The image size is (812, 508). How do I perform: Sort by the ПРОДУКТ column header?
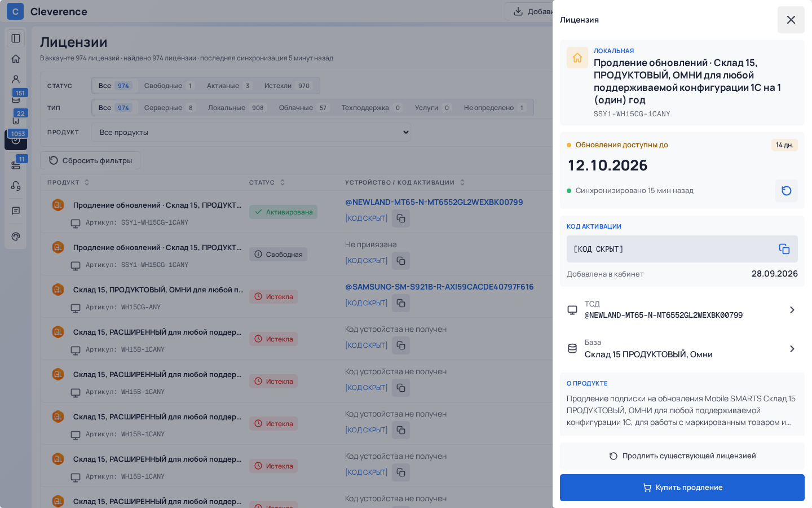pos(68,182)
